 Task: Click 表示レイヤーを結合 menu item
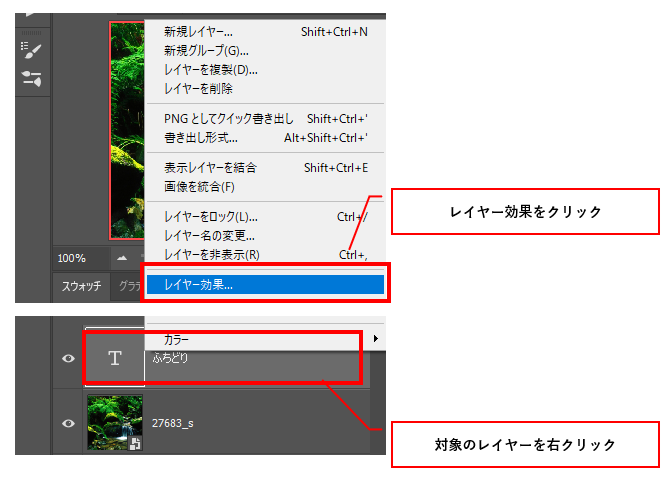tap(210, 167)
